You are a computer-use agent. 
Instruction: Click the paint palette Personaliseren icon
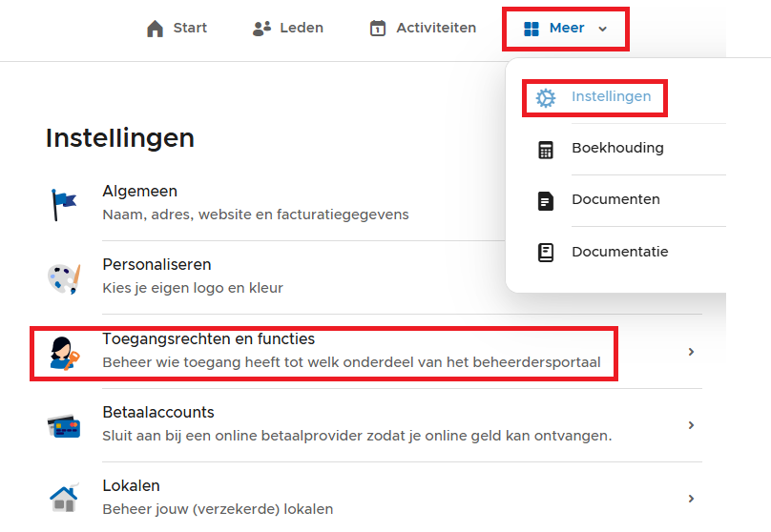click(x=64, y=277)
